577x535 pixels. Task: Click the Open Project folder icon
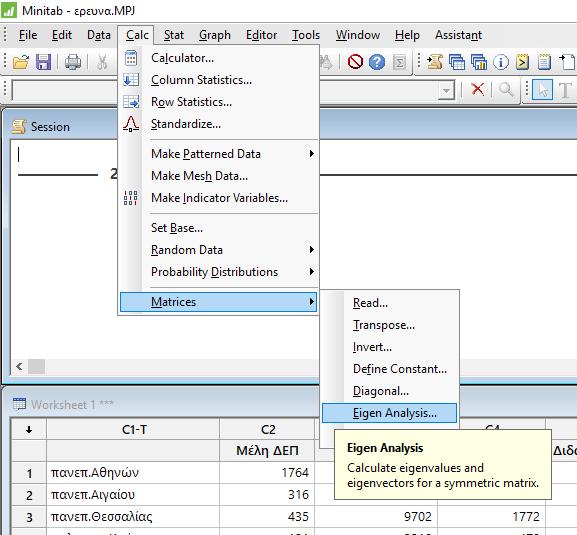coord(21,61)
